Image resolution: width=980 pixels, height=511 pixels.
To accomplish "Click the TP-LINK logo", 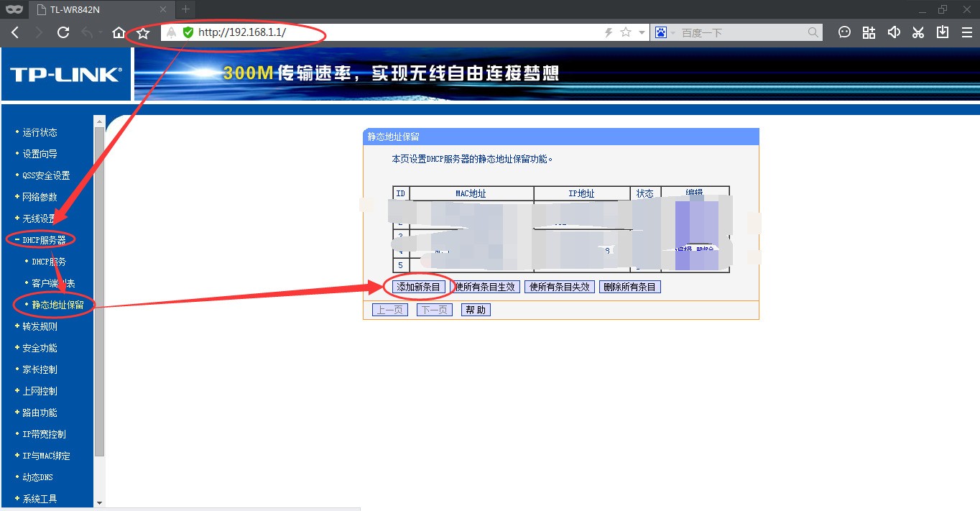I will pos(66,75).
